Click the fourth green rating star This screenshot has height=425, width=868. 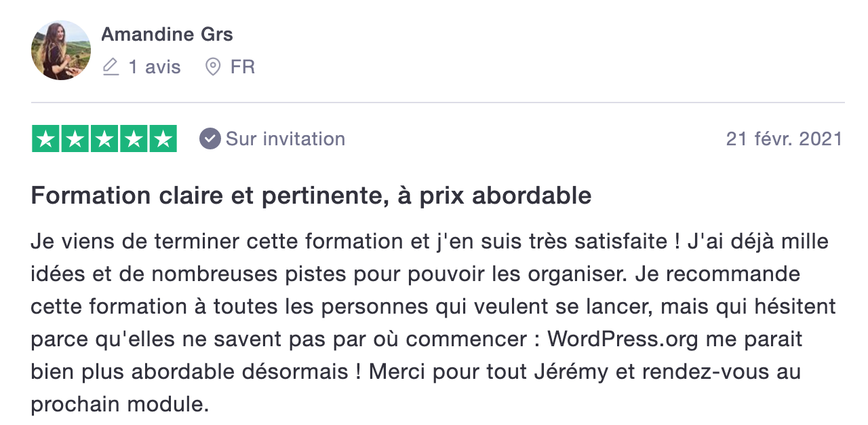tap(134, 139)
